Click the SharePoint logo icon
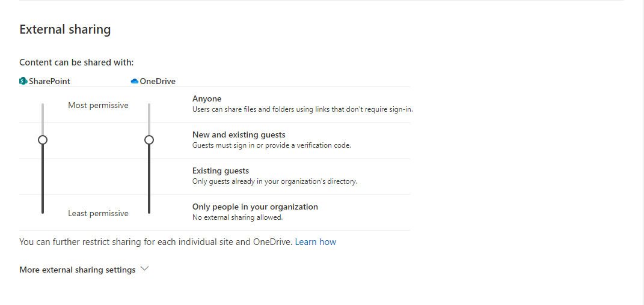The image size is (644, 305). pyautogui.click(x=23, y=81)
